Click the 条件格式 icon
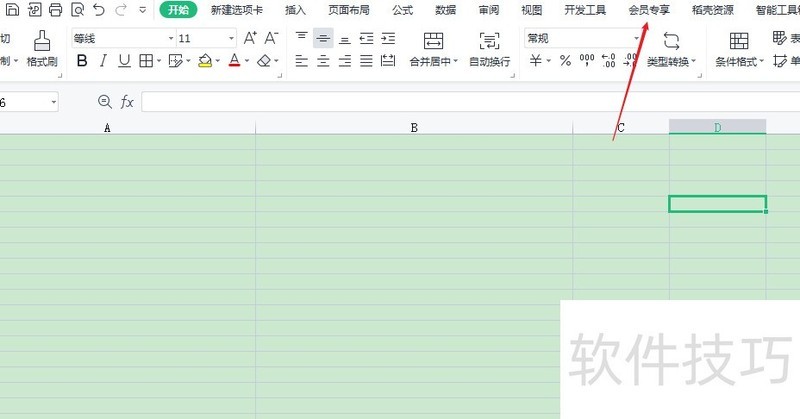This screenshot has height=419, width=800. 739,41
